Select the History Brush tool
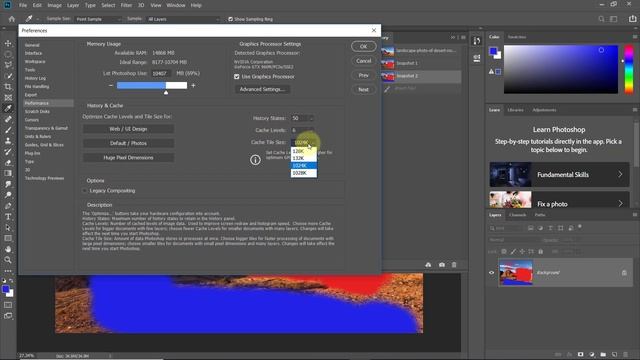 click(8, 152)
